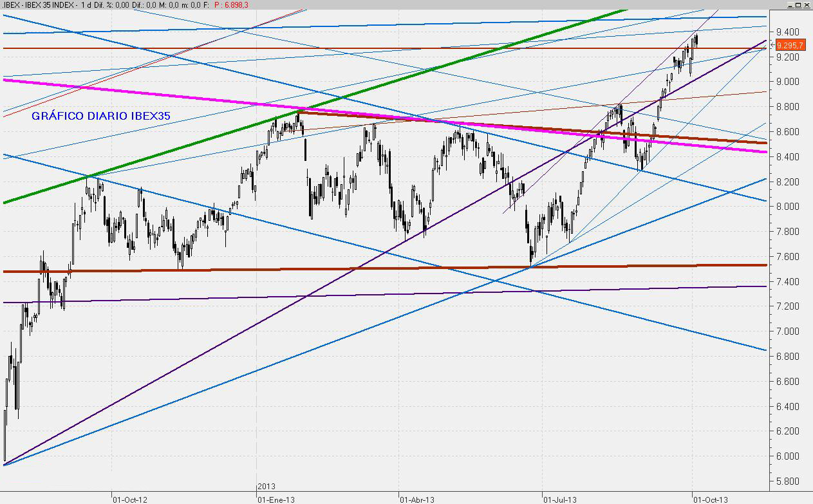This screenshot has height=504, width=813.
Task: Maximize the IBEX chart window
Action: pos(798,5)
